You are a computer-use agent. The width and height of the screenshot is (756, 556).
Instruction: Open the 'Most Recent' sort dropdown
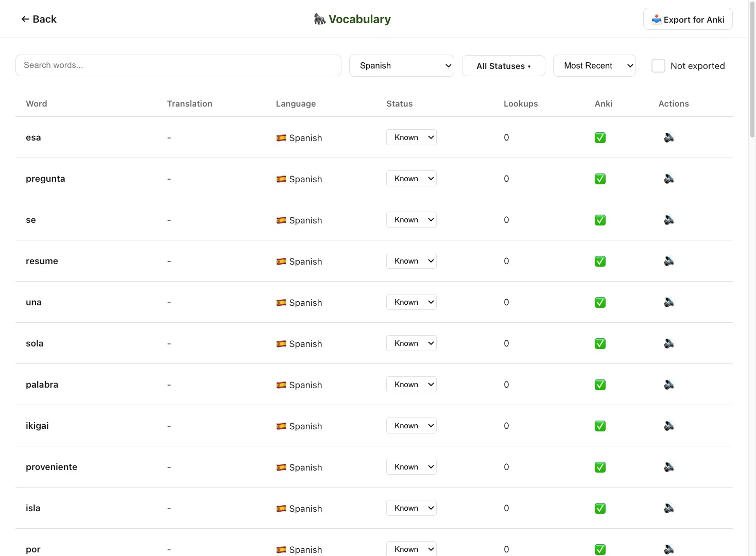tap(594, 66)
